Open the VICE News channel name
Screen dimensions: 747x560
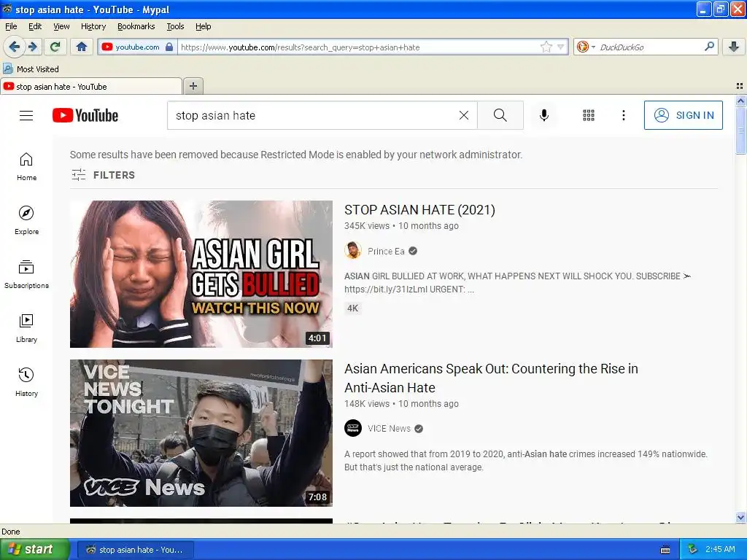[389, 429]
